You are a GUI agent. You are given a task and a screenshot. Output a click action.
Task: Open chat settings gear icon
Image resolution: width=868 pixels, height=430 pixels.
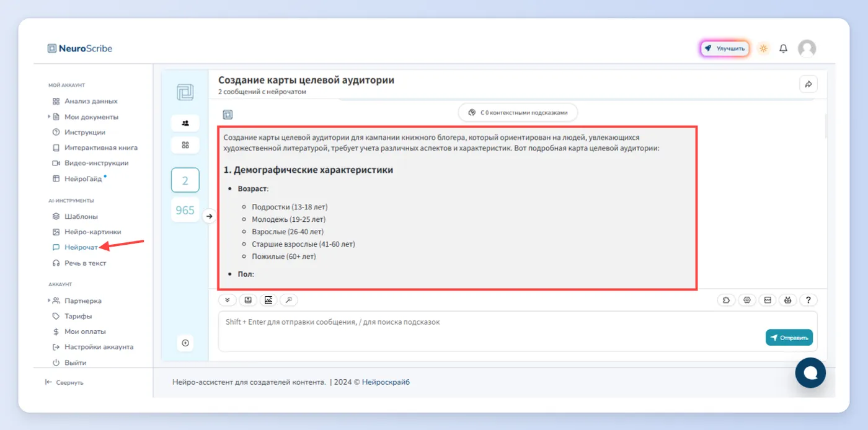pos(747,300)
